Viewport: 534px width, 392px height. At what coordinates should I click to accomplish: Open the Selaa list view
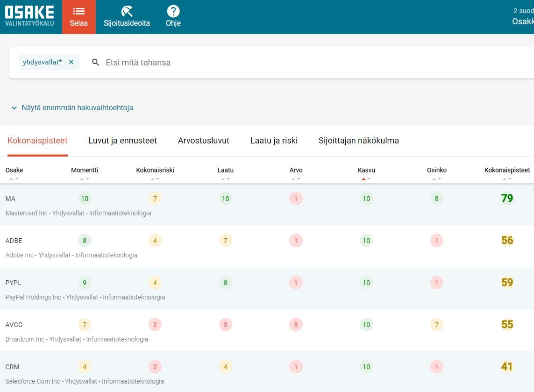click(78, 17)
